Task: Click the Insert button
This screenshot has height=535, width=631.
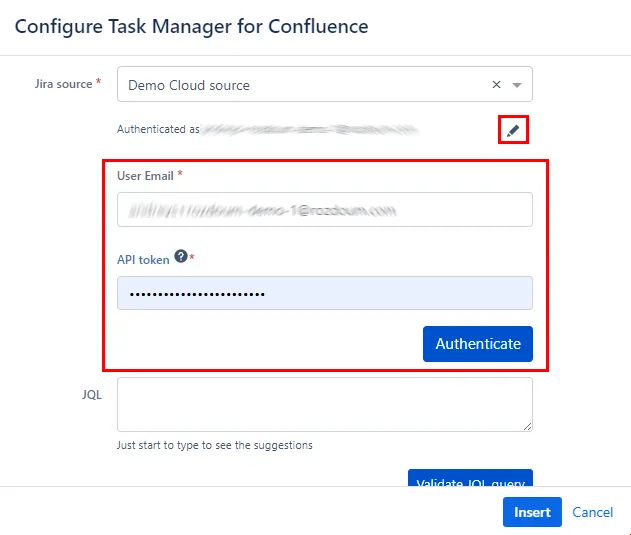Action: pos(532,512)
